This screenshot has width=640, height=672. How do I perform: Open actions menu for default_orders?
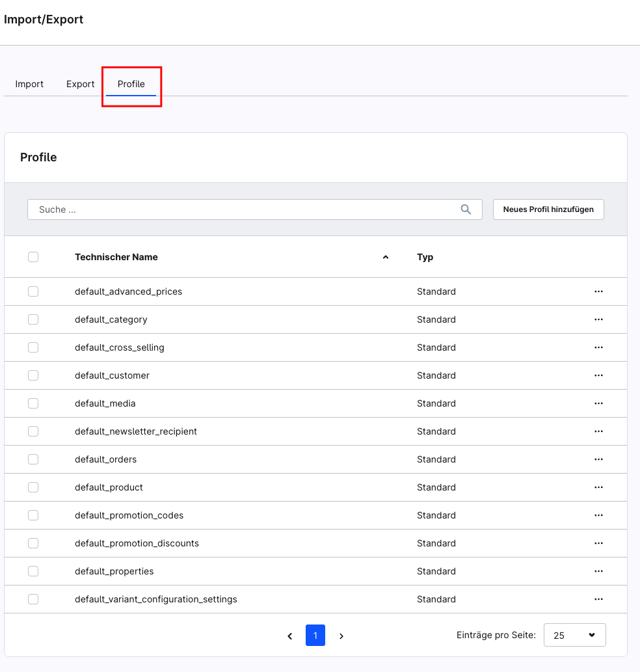(598, 459)
